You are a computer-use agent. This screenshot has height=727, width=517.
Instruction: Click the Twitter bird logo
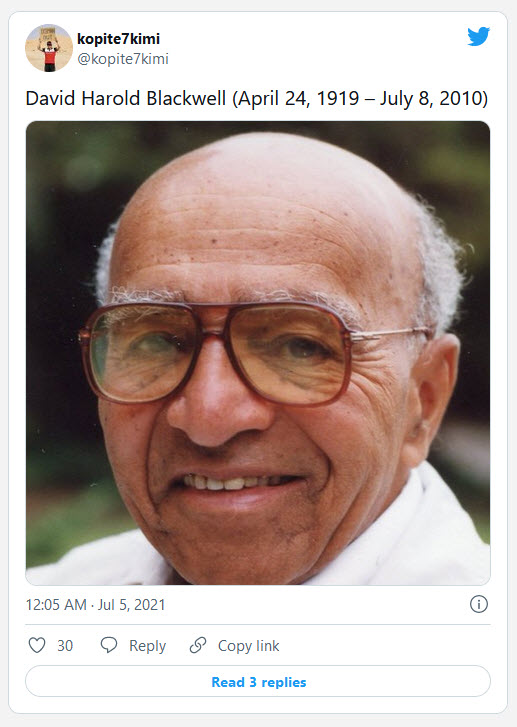pyautogui.click(x=479, y=37)
